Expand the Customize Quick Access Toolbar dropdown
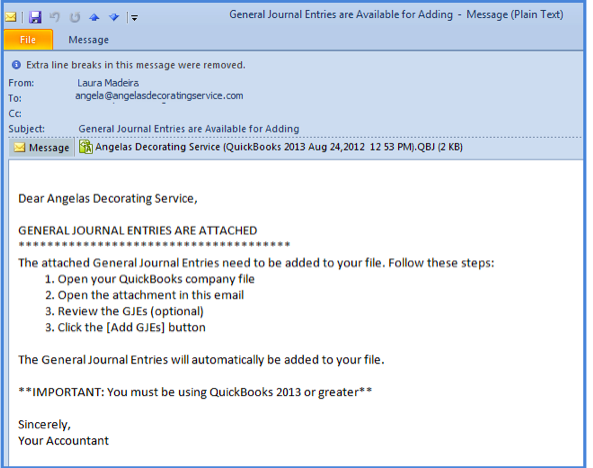This screenshot has height=468, width=593. (x=134, y=17)
